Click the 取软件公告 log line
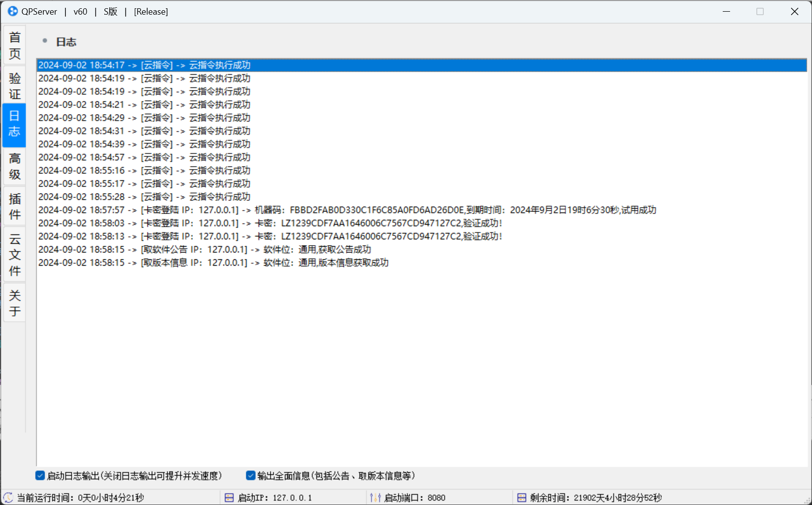The image size is (812, 505). (204, 250)
